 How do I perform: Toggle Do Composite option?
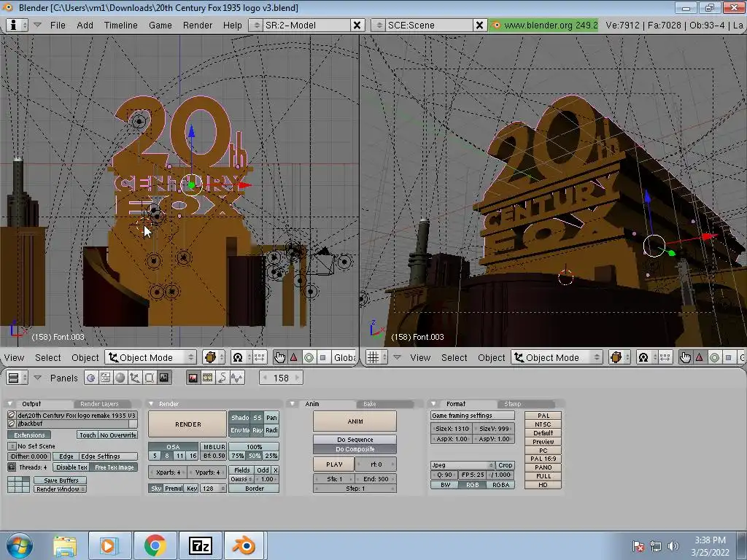coord(355,449)
